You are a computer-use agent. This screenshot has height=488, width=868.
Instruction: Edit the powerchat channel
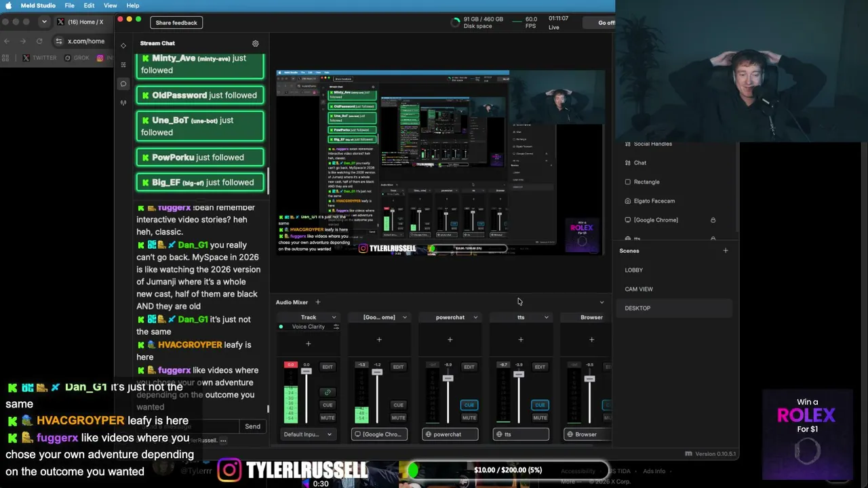469,367
